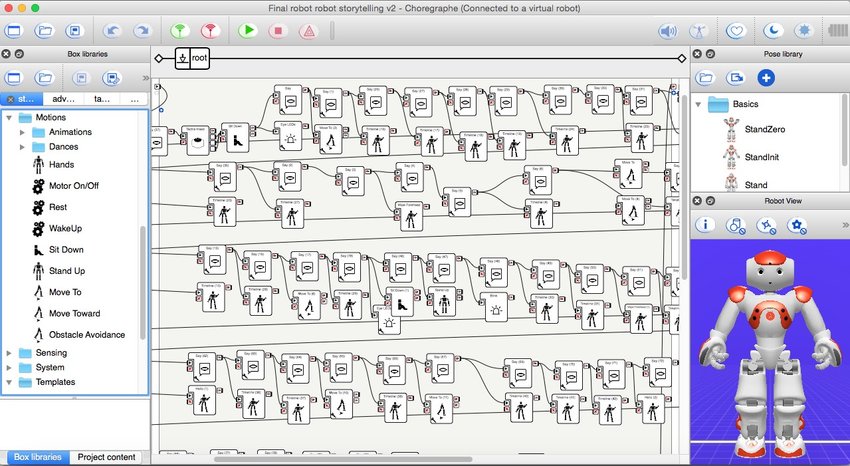Put robot to rest with moon icon
Viewport: 850px width, 466px height.
pyautogui.click(x=774, y=31)
